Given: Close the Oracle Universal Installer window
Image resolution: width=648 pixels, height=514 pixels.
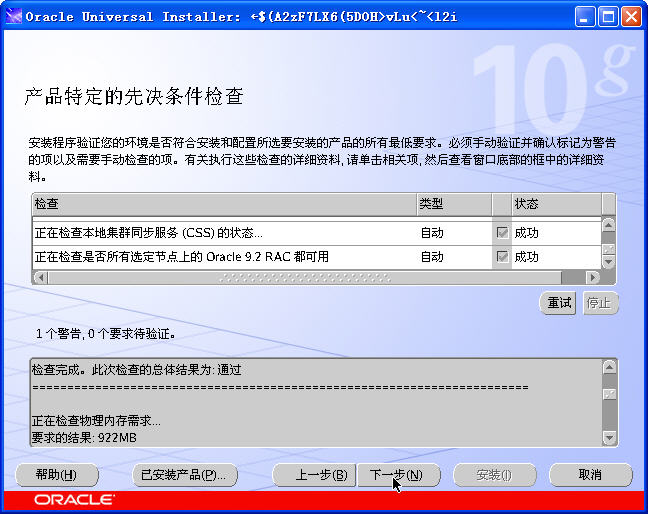Looking at the screenshot, I should [631, 17].
